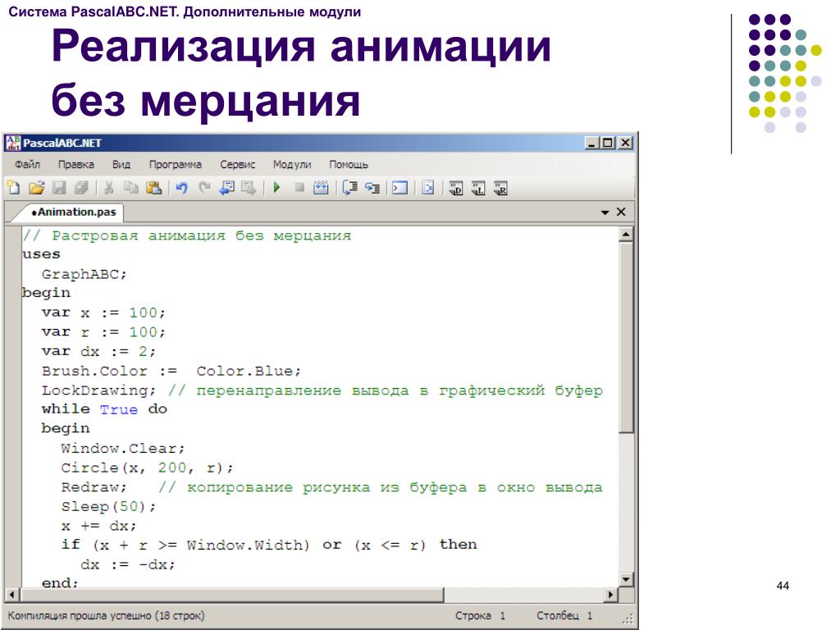Close the Animation.pas document tab
Viewport: 840px width, 630px height.
(621, 212)
